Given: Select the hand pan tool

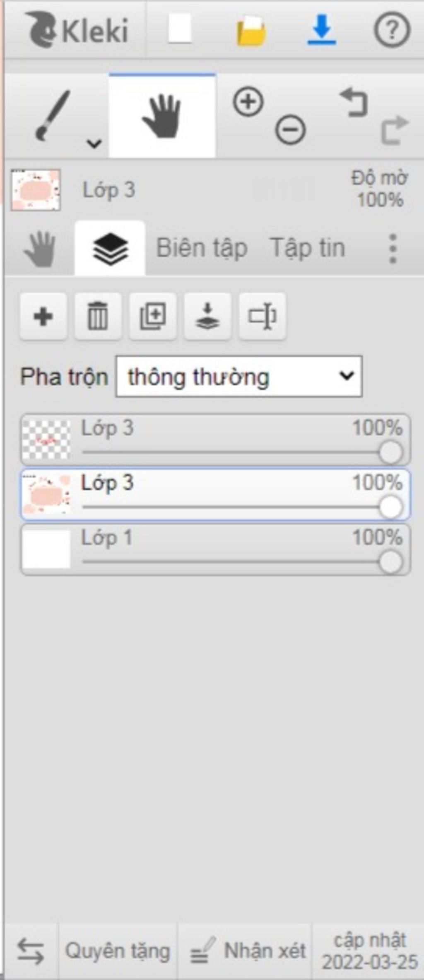Looking at the screenshot, I should tap(162, 116).
